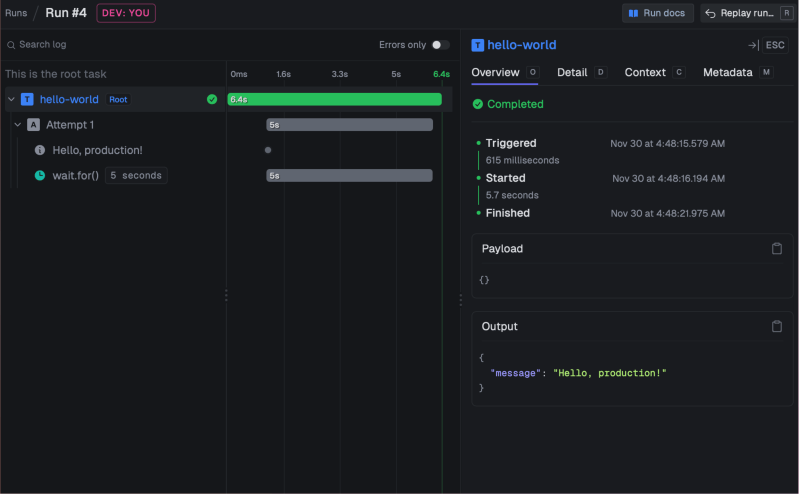Click the Finished timestamp Nov 30 at 4:48:21.975 AM
The width and height of the screenshot is (799, 494).
tap(668, 214)
